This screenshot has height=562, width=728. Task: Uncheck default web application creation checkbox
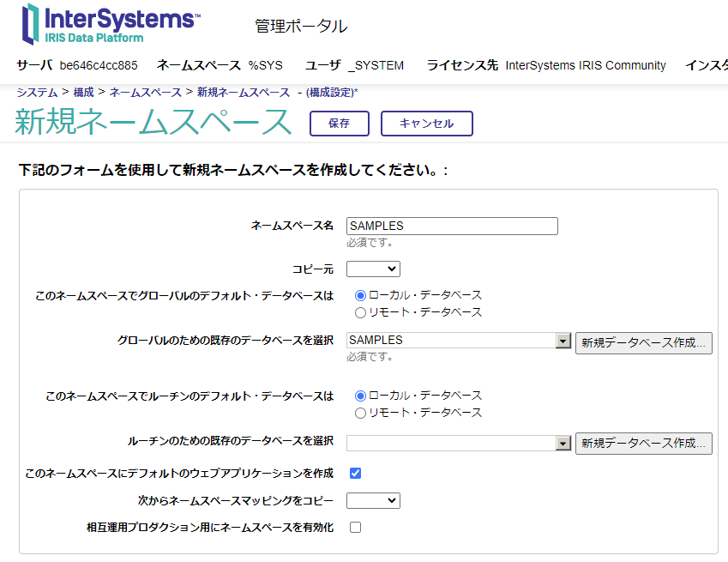[356, 473]
